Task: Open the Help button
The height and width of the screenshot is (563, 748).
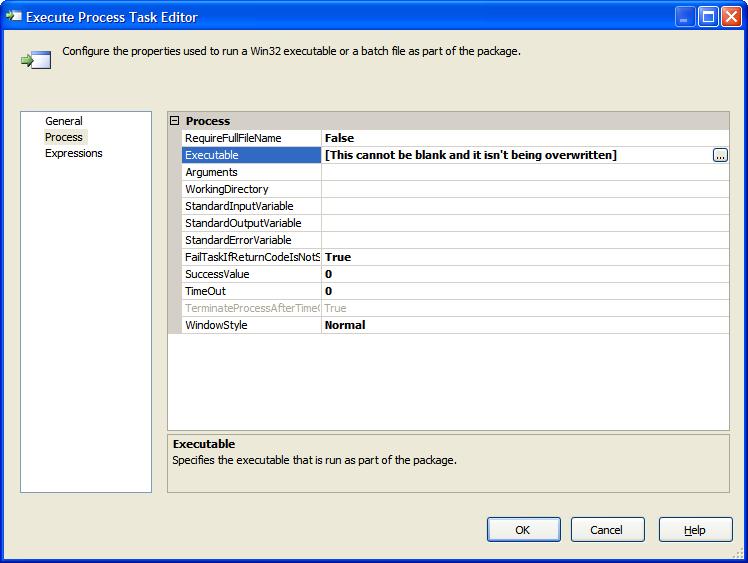Action: 695,530
